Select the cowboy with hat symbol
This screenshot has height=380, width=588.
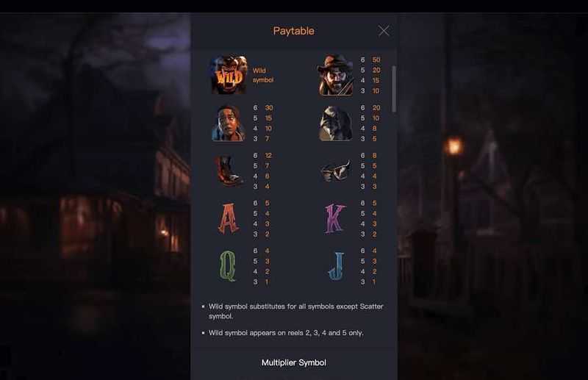coord(336,75)
